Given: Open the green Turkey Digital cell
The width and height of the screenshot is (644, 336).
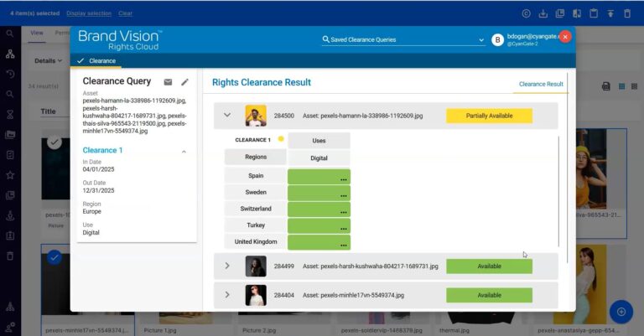Looking at the screenshot, I should 319,225.
